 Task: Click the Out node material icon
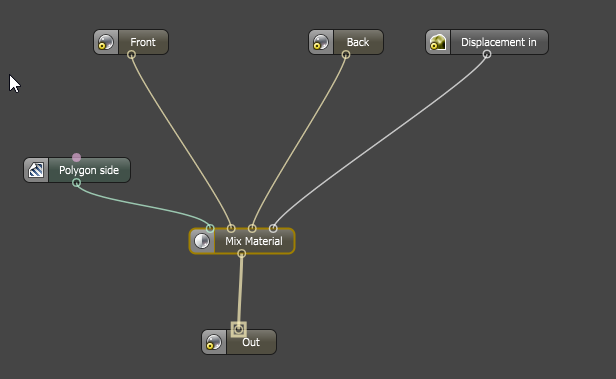[x=214, y=342]
